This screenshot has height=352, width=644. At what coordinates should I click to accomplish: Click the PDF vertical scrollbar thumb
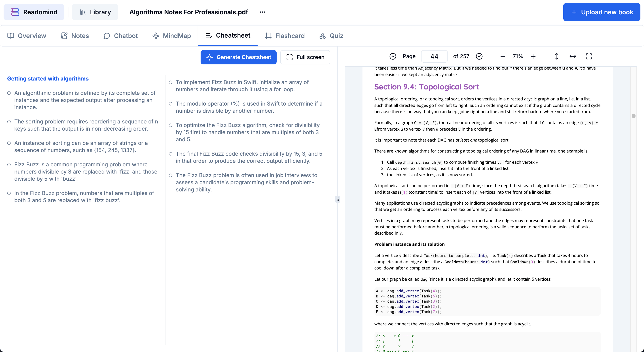(x=633, y=116)
